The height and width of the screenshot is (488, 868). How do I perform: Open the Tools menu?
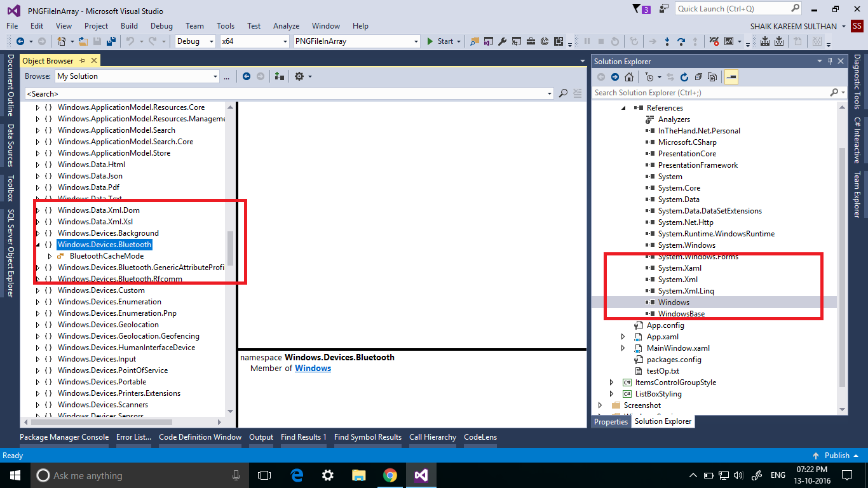tap(226, 26)
